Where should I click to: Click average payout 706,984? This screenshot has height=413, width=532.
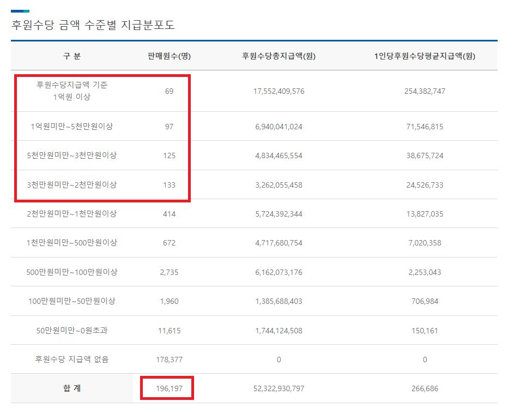tap(425, 301)
